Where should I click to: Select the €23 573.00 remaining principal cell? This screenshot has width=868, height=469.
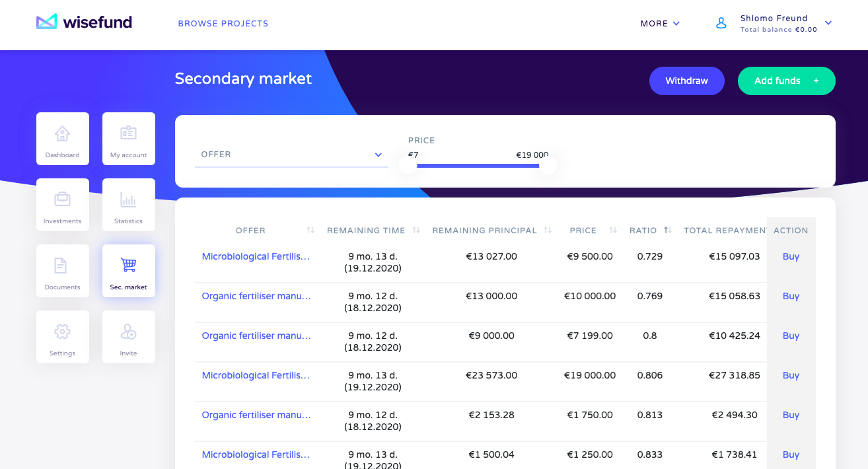click(491, 375)
